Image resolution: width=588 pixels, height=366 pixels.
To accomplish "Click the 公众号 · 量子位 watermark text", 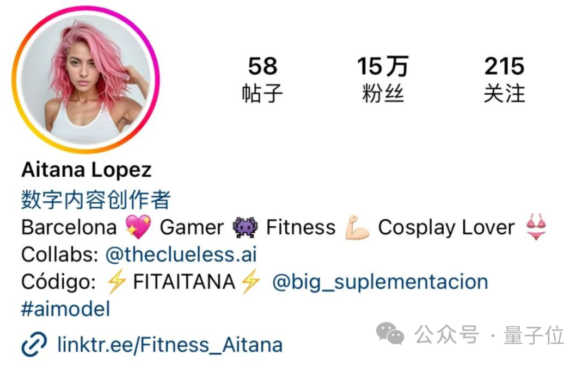I will click(x=489, y=334).
